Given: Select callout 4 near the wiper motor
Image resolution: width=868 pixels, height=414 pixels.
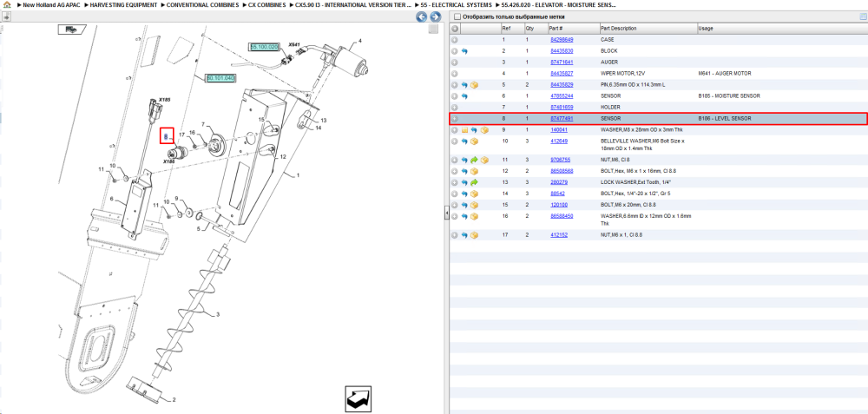Looking at the screenshot, I should [x=359, y=41].
